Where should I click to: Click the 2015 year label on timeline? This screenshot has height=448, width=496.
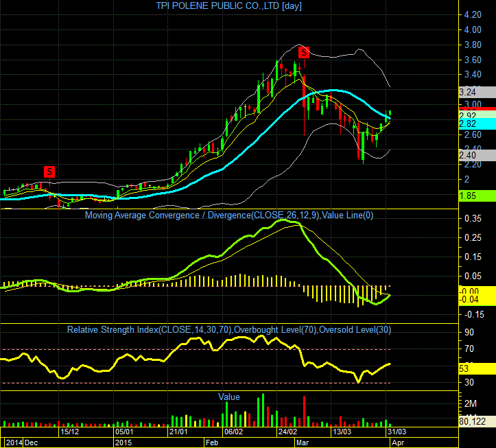pos(123,443)
